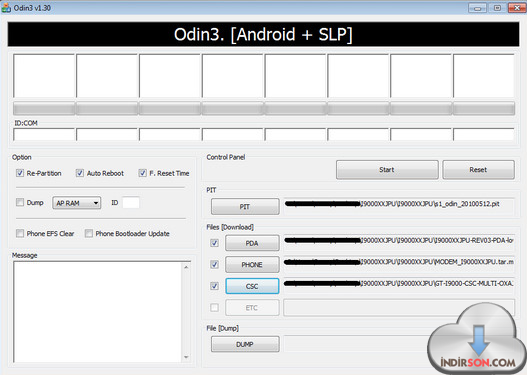Enable Phone EFS Clear checkbox

point(20,233)
